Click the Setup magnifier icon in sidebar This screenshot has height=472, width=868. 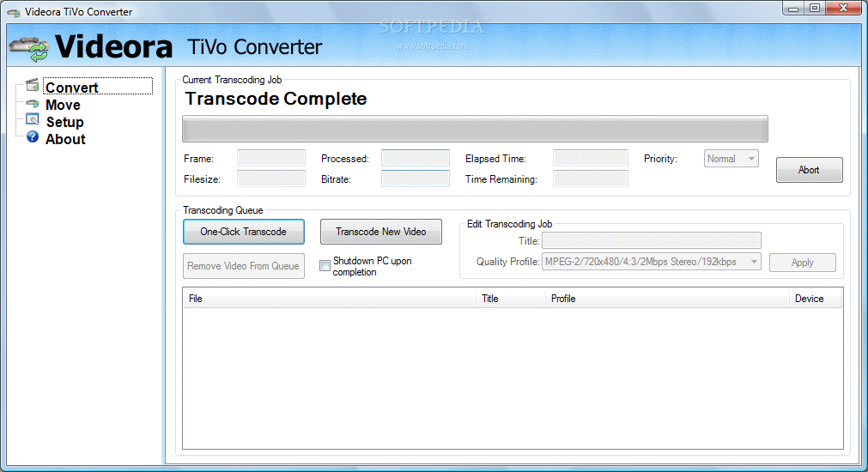[x=33, y=119]
